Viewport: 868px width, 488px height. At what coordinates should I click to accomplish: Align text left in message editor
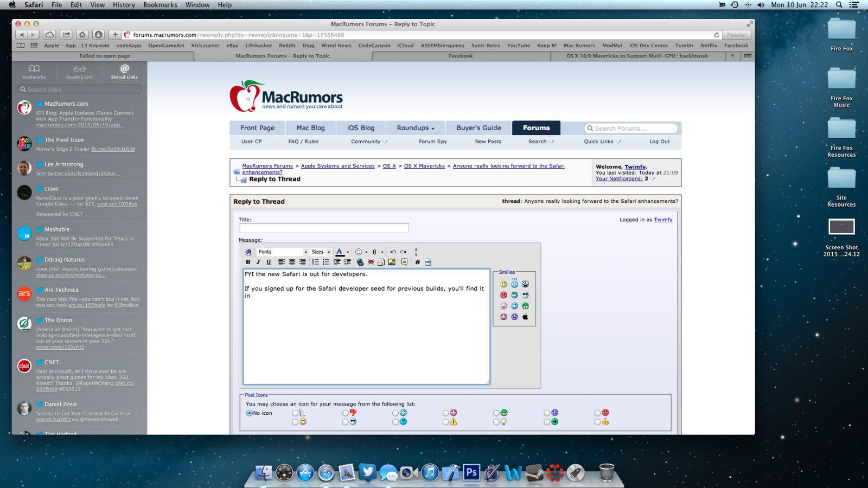pyautogui.click(x=282, y=262)
